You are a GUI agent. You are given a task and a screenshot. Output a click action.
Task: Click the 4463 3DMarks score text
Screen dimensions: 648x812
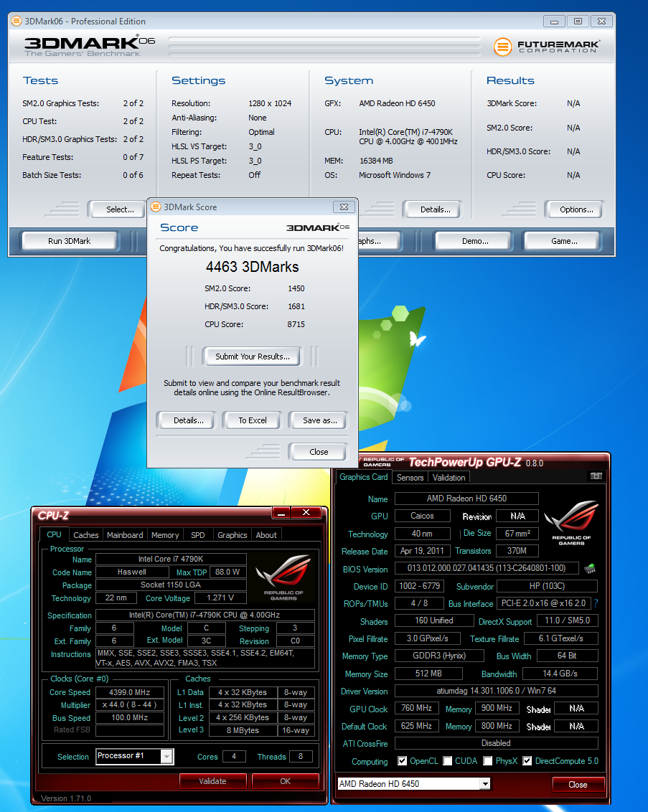(253, 267)
